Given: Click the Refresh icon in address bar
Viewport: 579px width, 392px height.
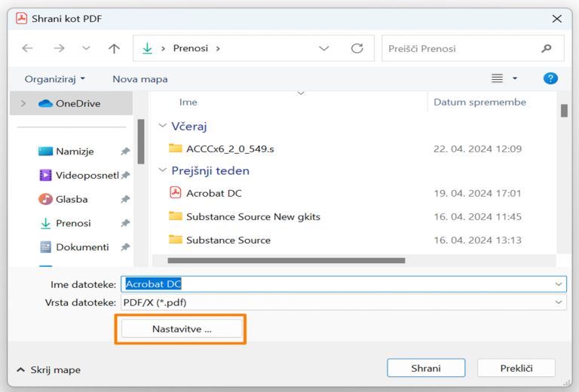Looking at the screenshot, I should [x=357, y=48].
